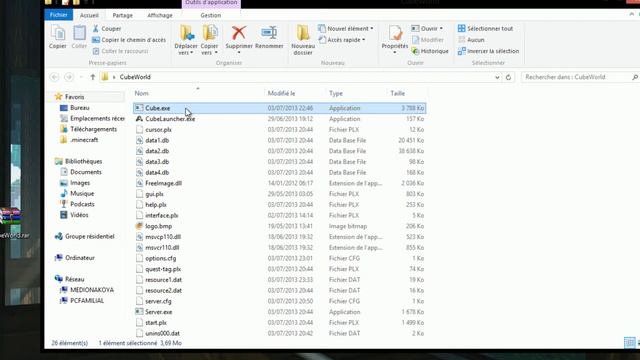Image resolution: width=640 pixels, height=360 pixels.
Task: Open PCFAMILIAL network computer
Action: pyautogui.click(x=87, y=300)
